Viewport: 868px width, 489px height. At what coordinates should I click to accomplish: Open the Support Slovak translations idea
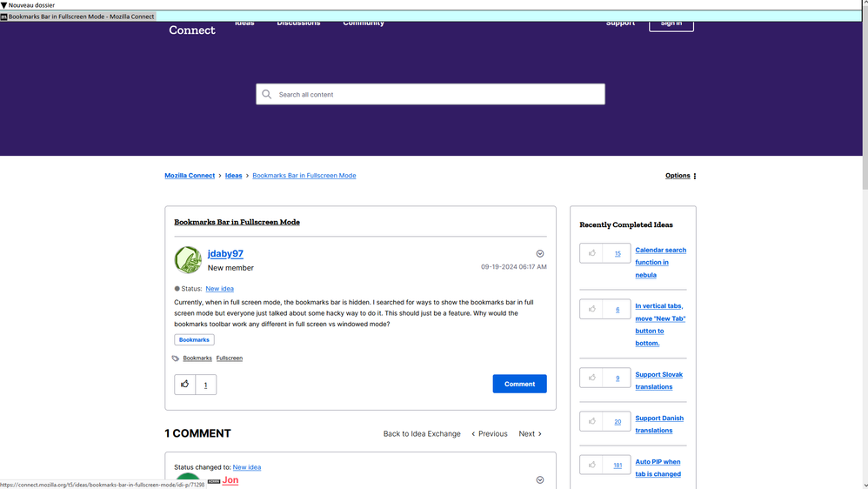(658, 381)
